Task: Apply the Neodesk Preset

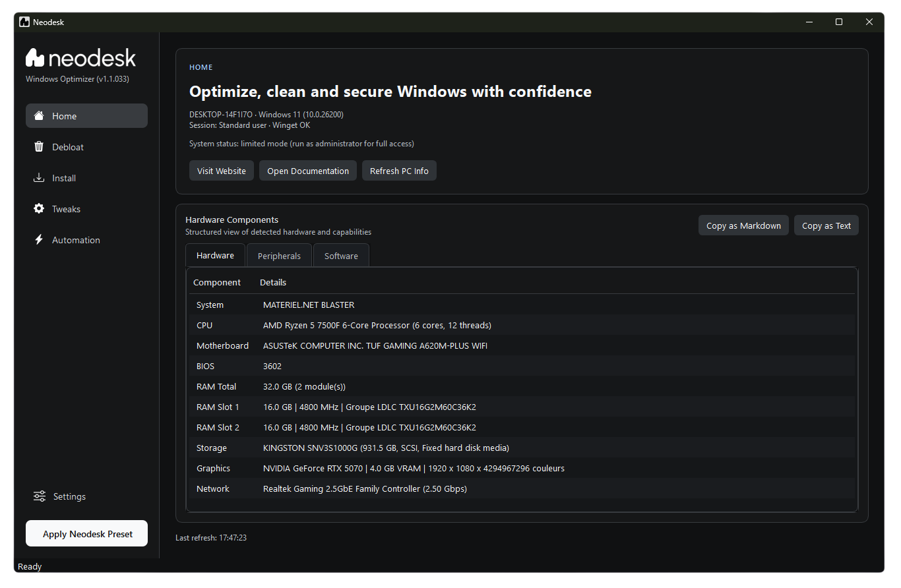Action: pyautogui.click(x=86, y=534)
